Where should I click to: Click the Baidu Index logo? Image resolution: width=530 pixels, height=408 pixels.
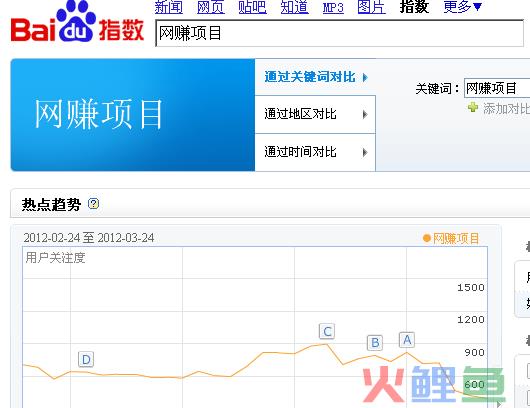[x=78, y=22]
